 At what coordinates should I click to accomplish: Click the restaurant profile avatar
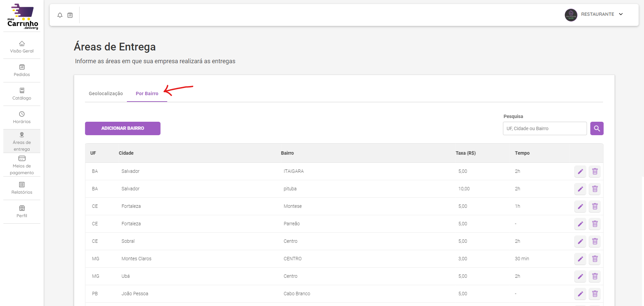(x=571, y=15)
